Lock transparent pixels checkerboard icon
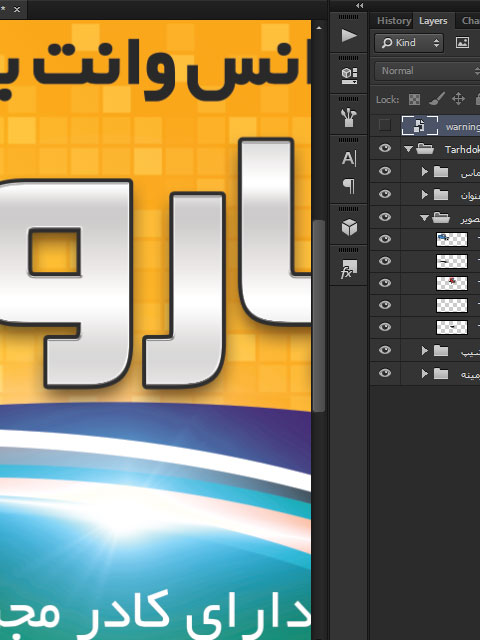Image resolution: width=480 pixels, height=640 pixels. pos(414,99)
